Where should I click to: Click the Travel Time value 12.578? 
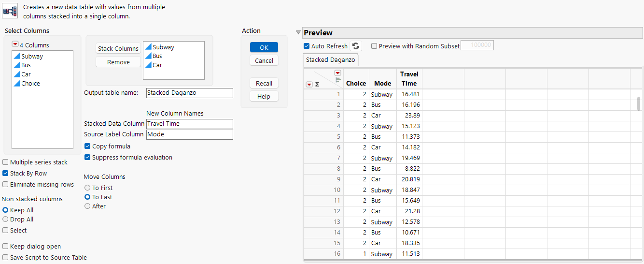coord(409,222)
